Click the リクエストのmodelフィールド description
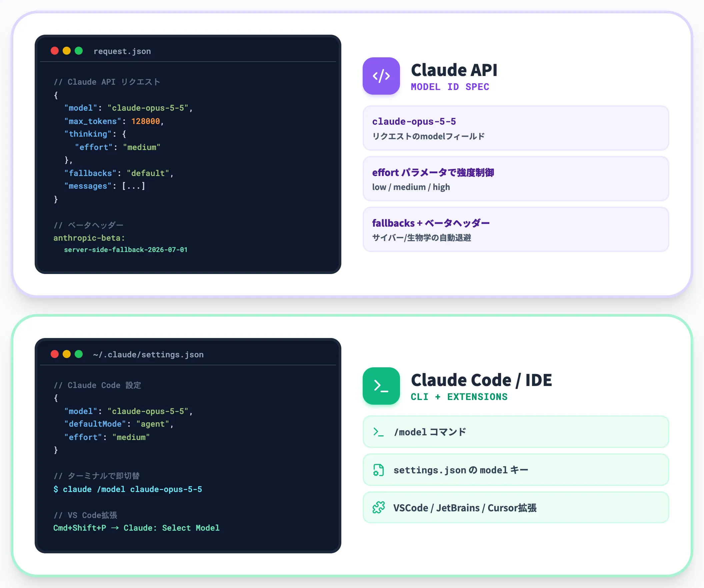The height and width of the screenshot is (588, 704). (428, 136)
